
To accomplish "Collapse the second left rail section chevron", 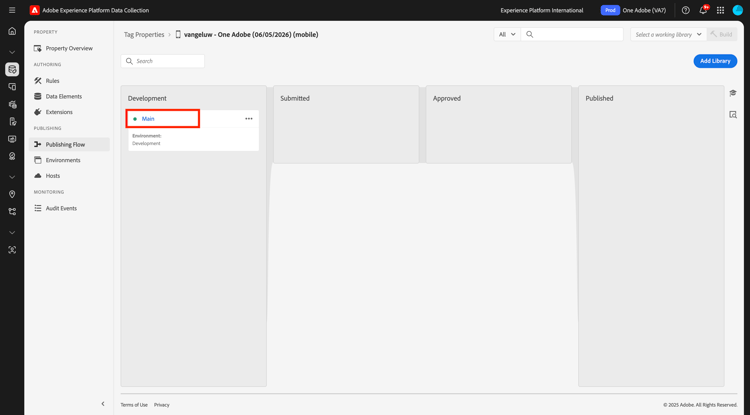I will 12,177.
